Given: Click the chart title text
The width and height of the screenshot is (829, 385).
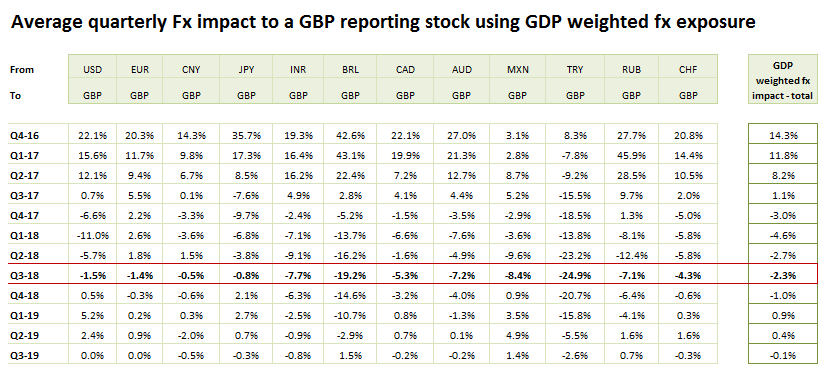Looking at the screenshot, I should [383, 22].
